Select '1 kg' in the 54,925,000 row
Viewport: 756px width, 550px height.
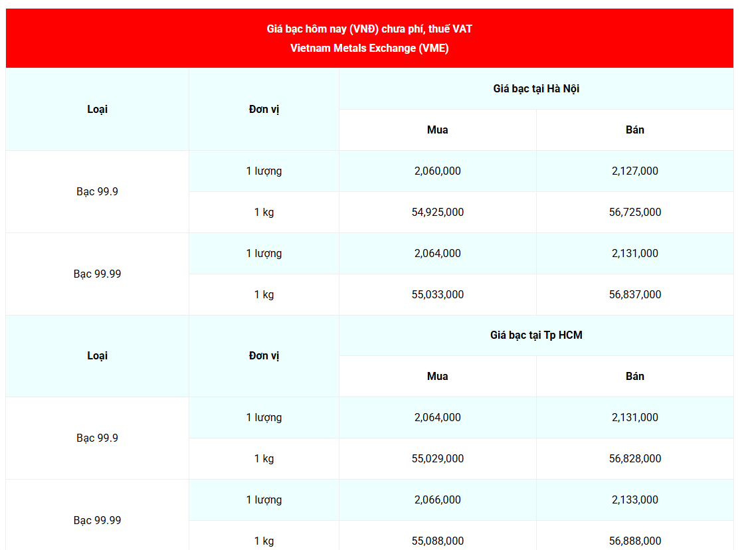(264, 212)
